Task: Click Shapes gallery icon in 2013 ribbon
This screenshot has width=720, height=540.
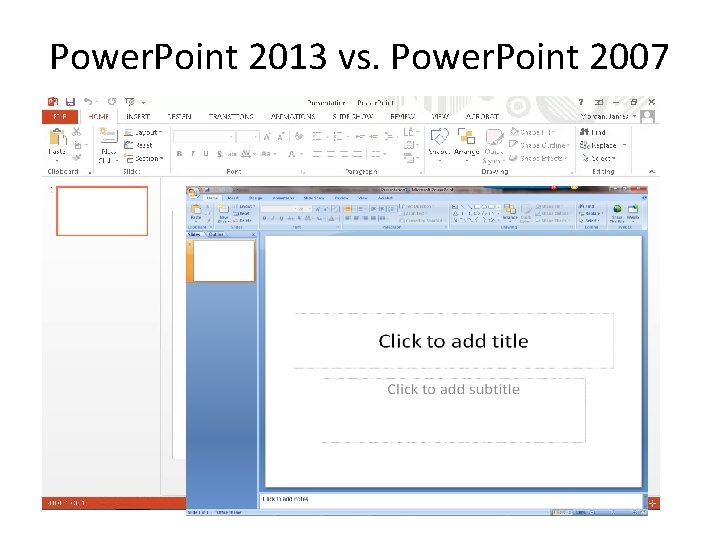Action: tap(439, 136)
